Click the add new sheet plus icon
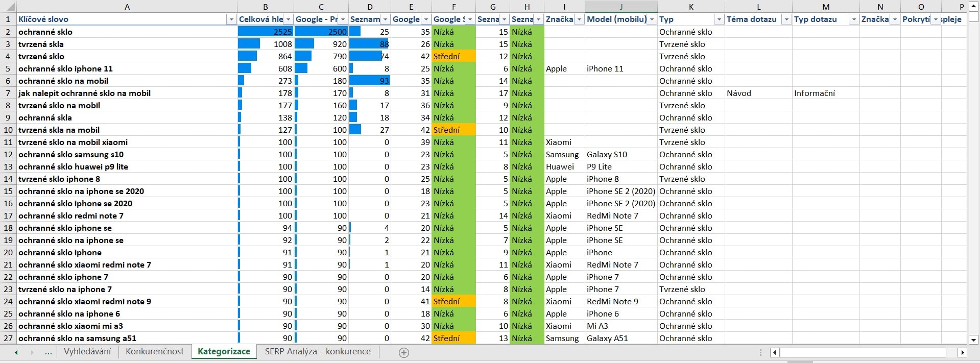 click(404, 352)
